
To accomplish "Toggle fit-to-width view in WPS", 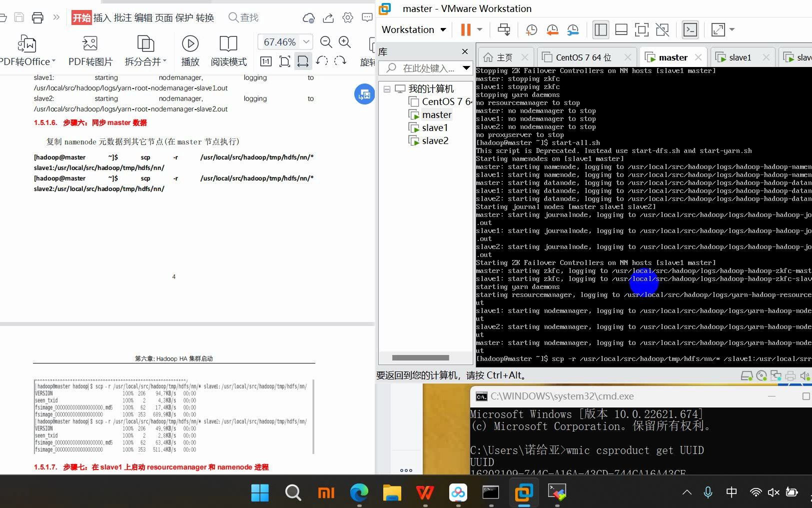I will point(303,61).
